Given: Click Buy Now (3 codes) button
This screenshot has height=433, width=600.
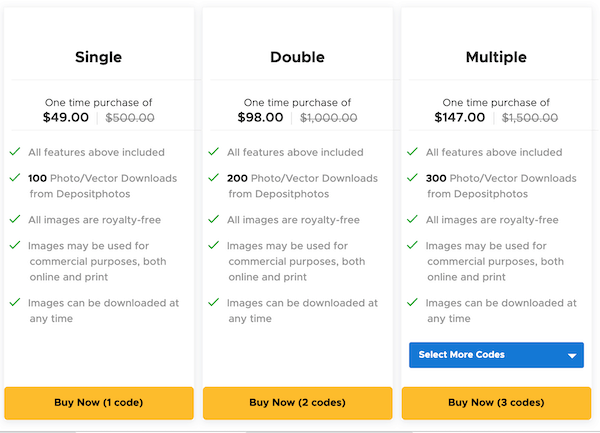Looking at the screenshot, I should [x=496, y=403].
